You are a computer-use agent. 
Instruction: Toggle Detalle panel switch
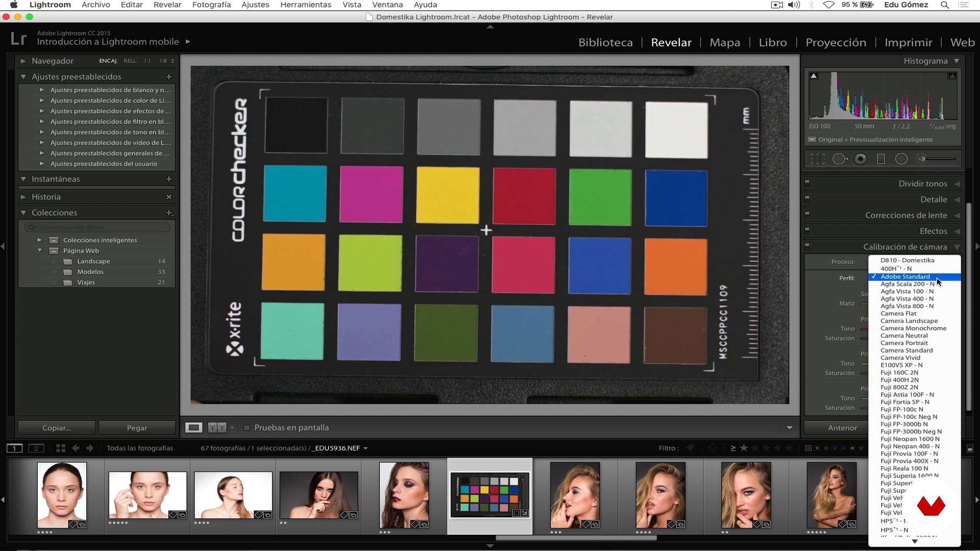coord(807,199)
